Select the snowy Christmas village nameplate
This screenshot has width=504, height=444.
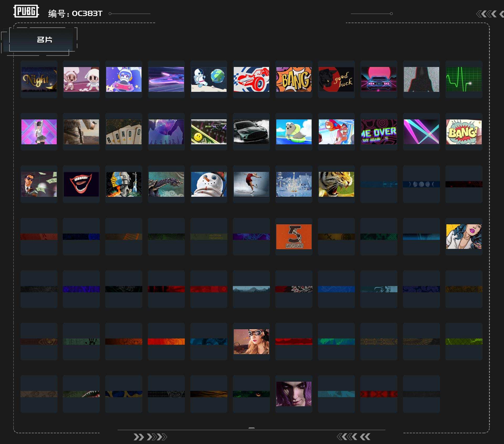tap(294, 184)
